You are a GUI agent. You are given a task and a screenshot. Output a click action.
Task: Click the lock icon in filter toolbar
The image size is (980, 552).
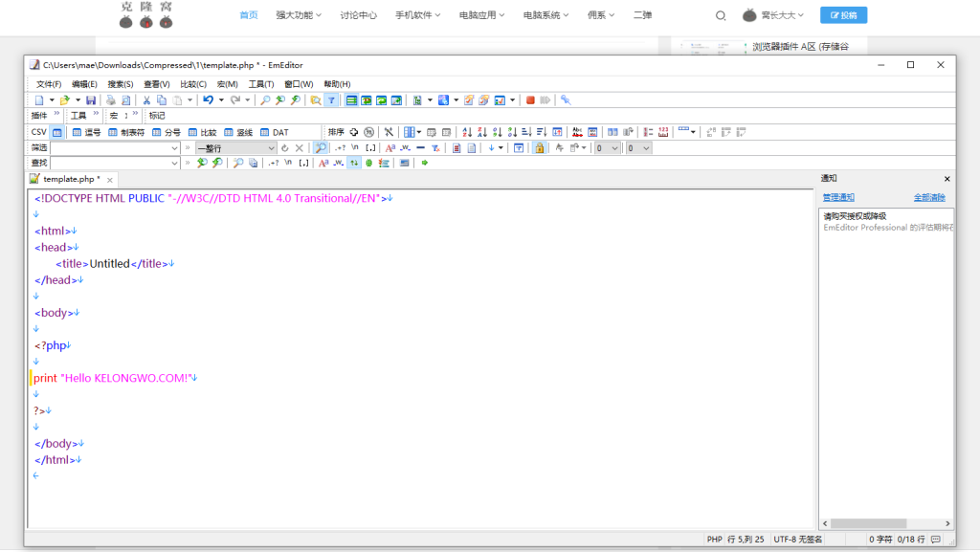539,148
